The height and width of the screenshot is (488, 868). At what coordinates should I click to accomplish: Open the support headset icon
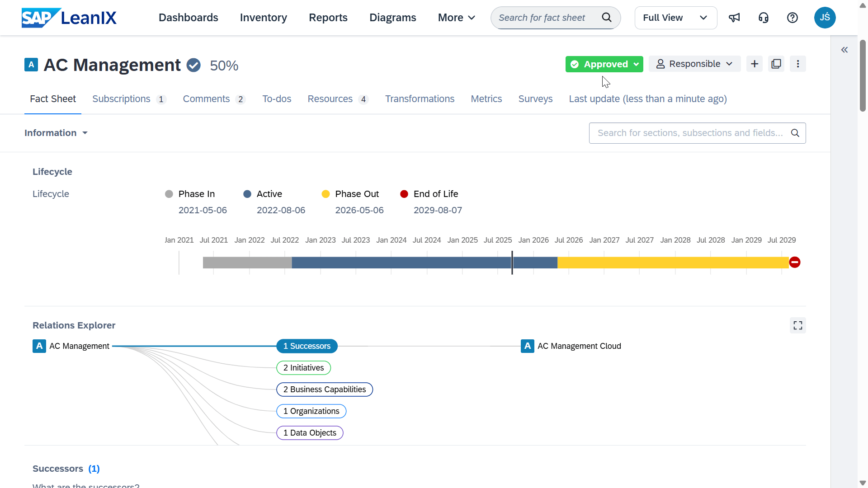pos(763,18)
